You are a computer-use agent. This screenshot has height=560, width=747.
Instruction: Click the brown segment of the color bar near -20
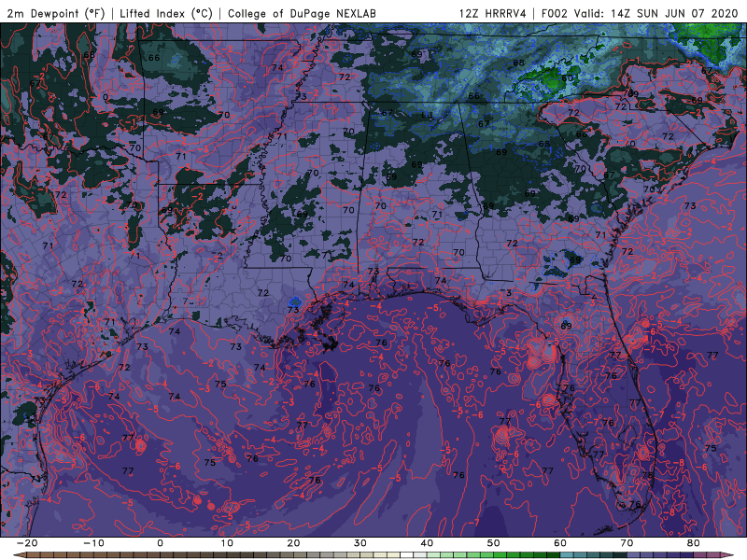tap(34, 555)
